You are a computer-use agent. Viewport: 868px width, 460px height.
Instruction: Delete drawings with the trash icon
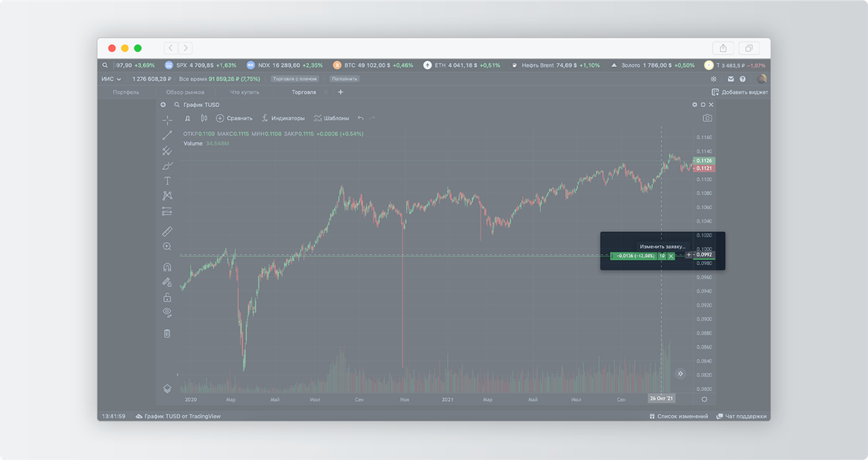click(167, 333)
